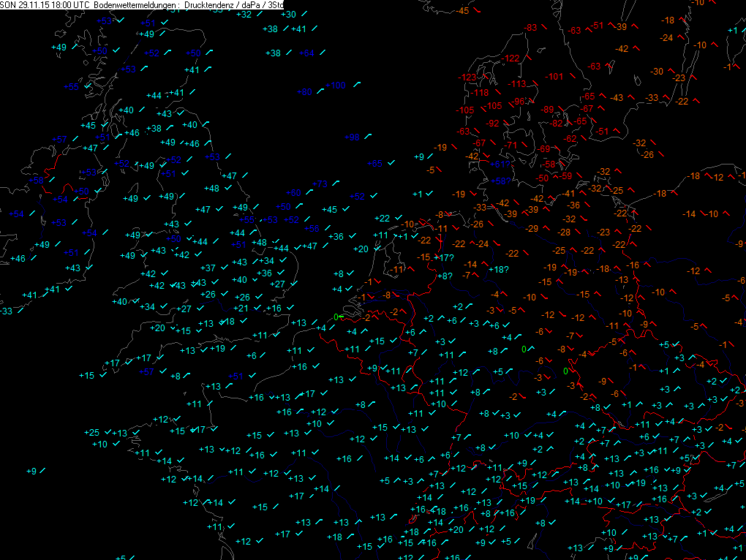Click the symbol right of the +80 value
The height and width of the screenshot is (560, 746).
321,91
